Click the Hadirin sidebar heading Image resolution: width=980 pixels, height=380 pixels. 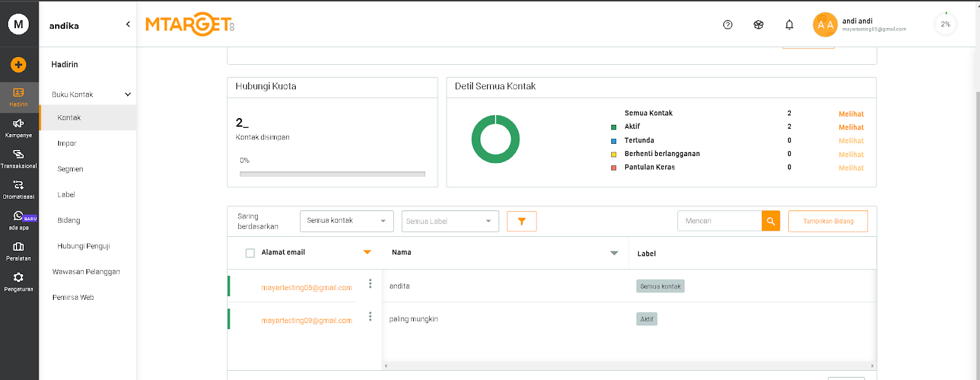(x=64, y=64)
